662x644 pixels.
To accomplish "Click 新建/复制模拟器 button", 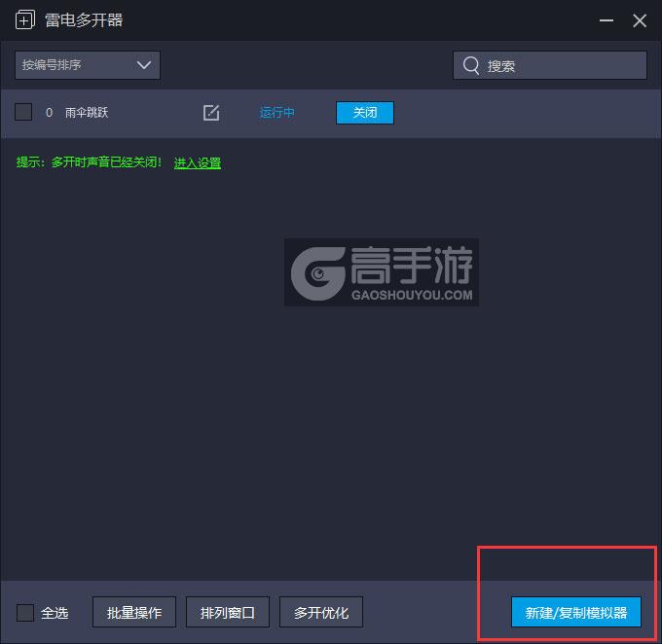I will click(576, 612).
